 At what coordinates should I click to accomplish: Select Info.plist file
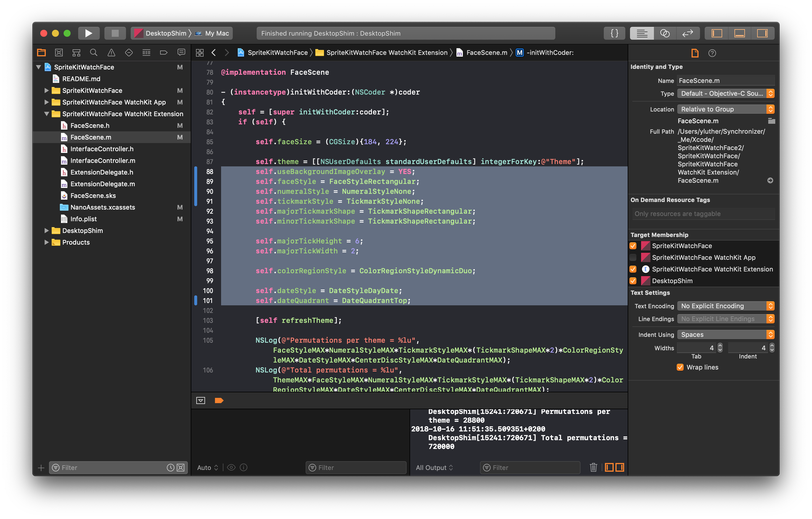[83, 219]
